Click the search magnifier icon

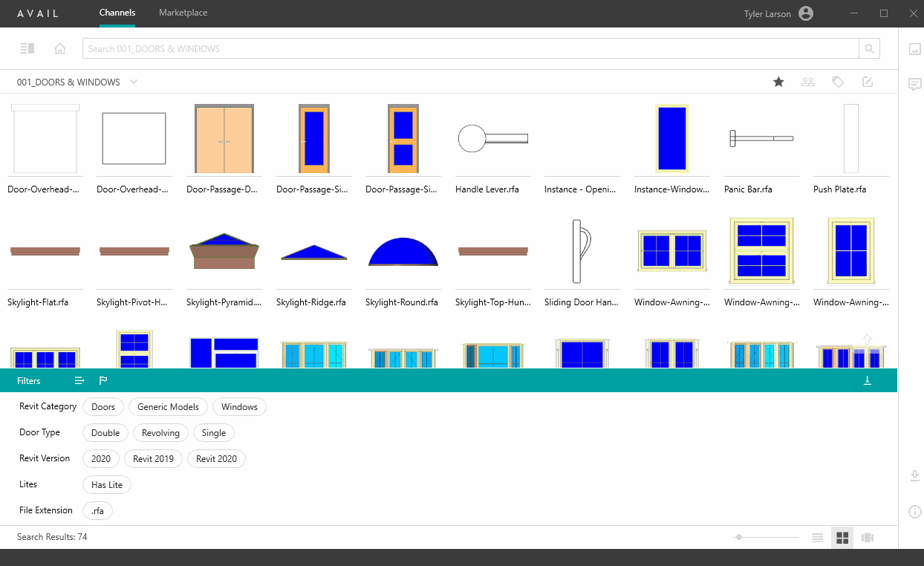[869, 49]
